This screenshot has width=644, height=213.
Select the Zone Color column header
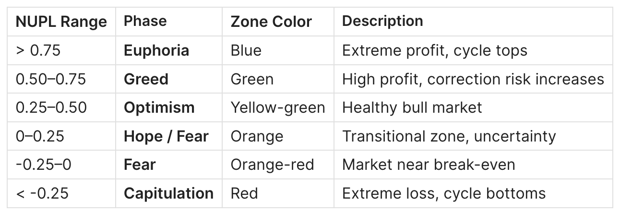pos(271,22)
